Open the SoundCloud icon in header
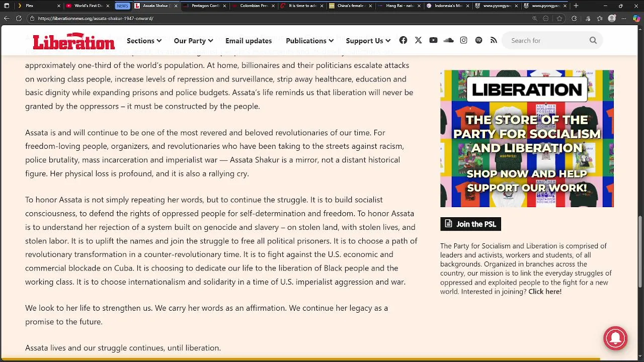This screenshot has height=362, width=644. click(x=448, y=40)
